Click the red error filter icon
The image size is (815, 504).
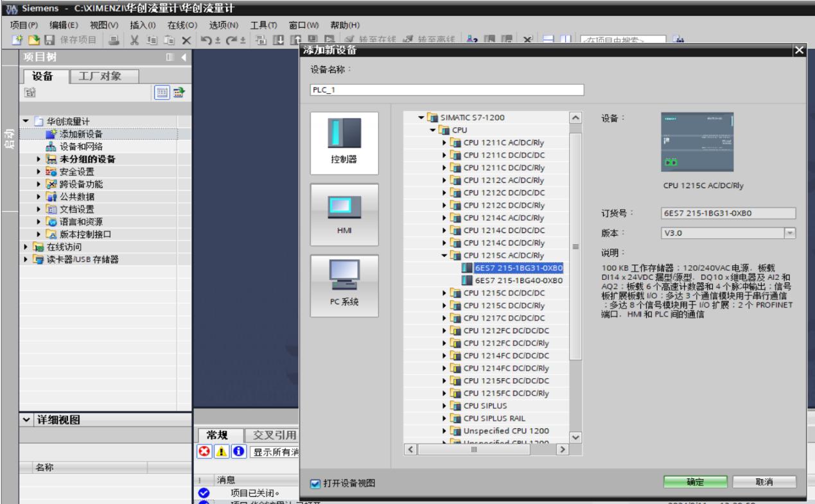(x=203, y=451)
